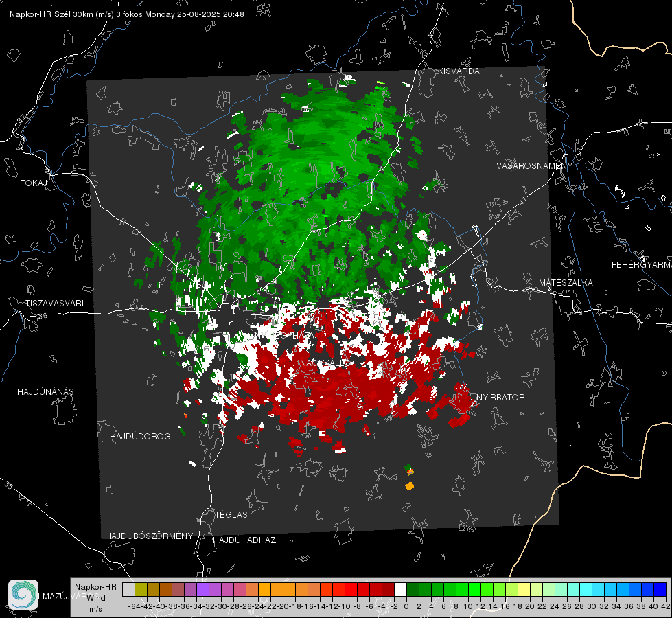Pick the light gray leftmost legend swatch

(x=128, y=589)
